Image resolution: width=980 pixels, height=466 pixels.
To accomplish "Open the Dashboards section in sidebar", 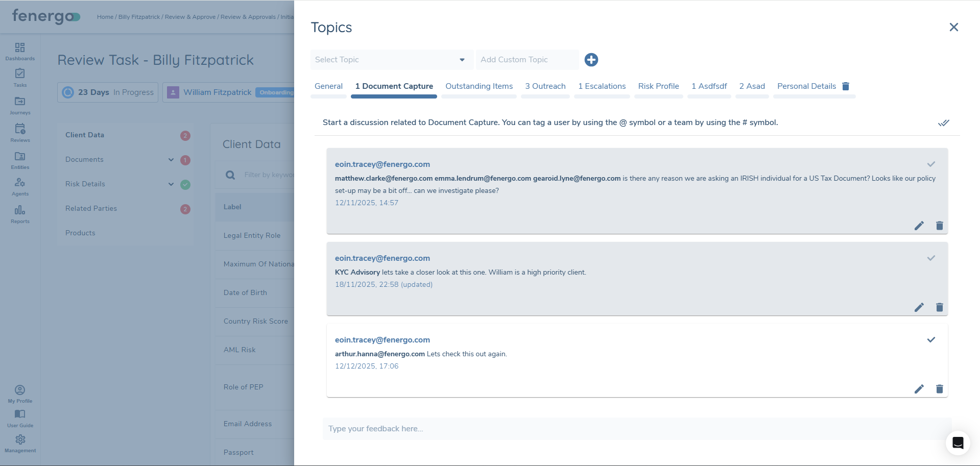I will pos(20,51).
